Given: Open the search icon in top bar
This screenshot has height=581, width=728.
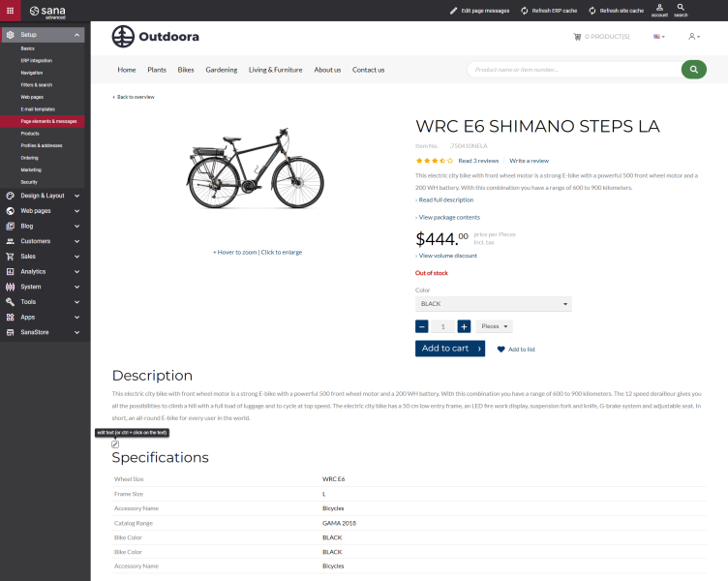Looking at the screenshot, I should click(681, 11).
